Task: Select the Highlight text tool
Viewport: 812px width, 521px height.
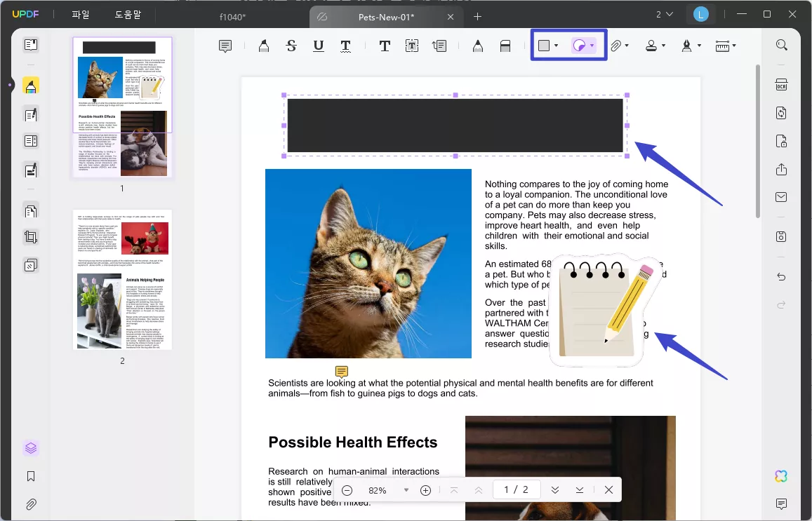Action: click(x=264, y=46)
